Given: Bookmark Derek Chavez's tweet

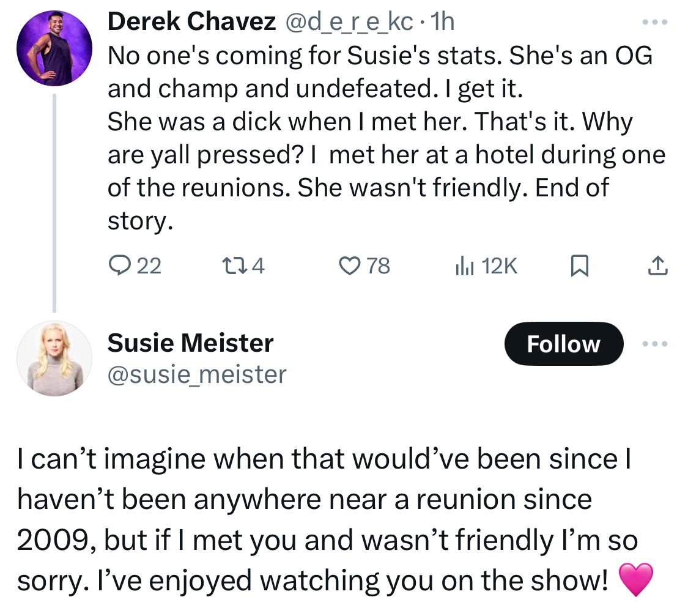Looking at the screenshot, I should pos(579,266).
